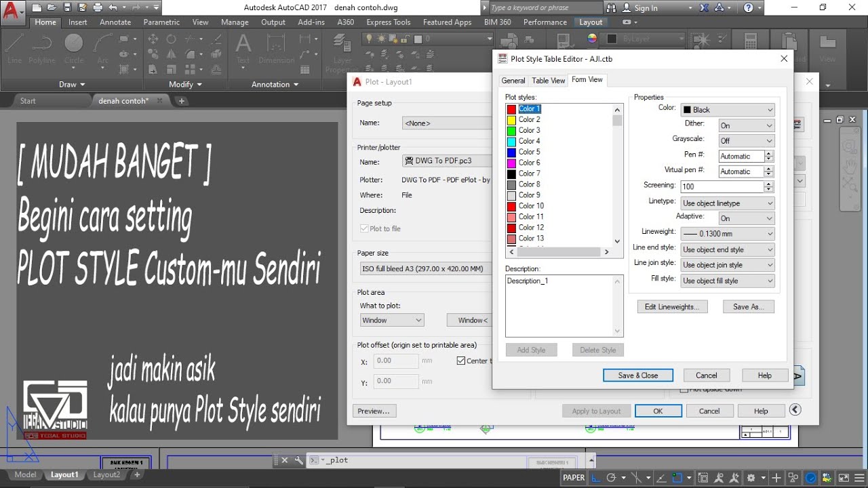Screen dimensions: 868x488
Task: Open the Lineweight dropdown showing 0.1300 mm
Action: [x=728, y=234]
